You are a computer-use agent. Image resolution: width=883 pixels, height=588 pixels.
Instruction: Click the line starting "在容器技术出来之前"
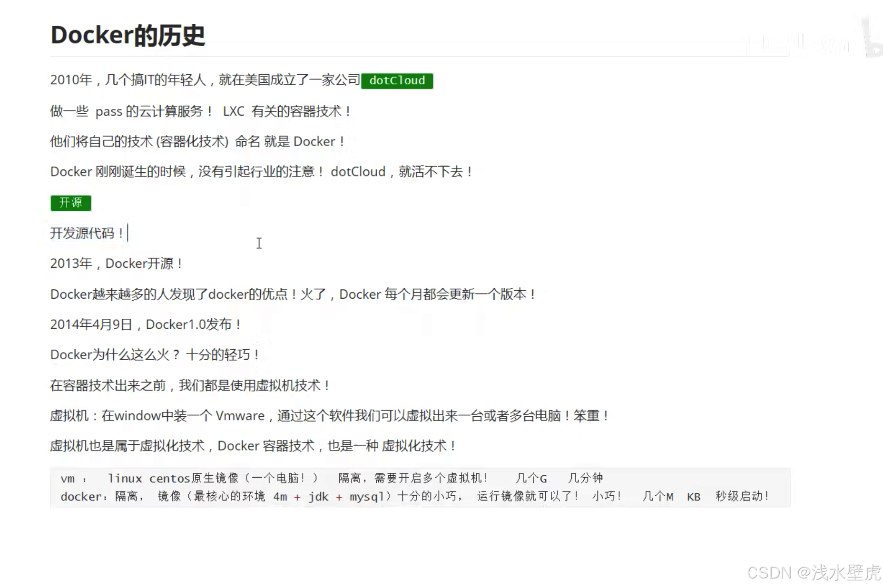(190, 385)
